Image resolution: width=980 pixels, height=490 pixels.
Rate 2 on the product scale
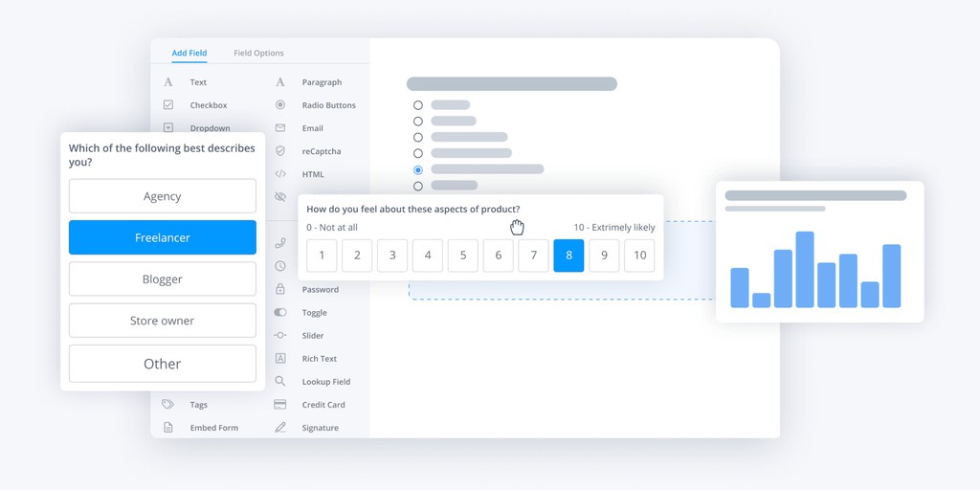click(357, 256)
